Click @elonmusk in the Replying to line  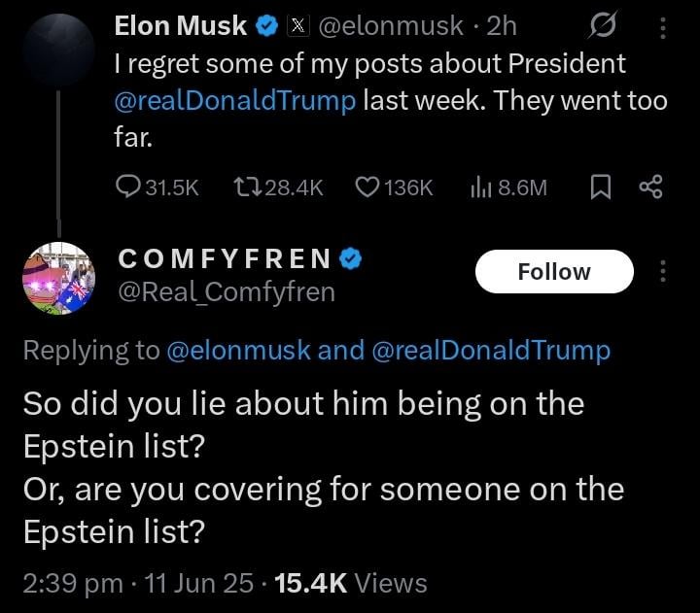tap(239, 351)
